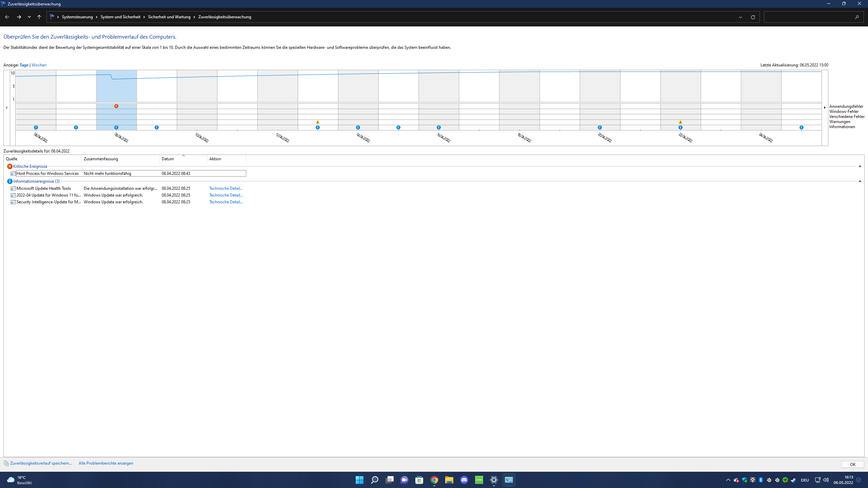This screenshot has width=868, height=488.
Task: Click the warning triangle icon on 13.04.2022
Action: [318, 122]
